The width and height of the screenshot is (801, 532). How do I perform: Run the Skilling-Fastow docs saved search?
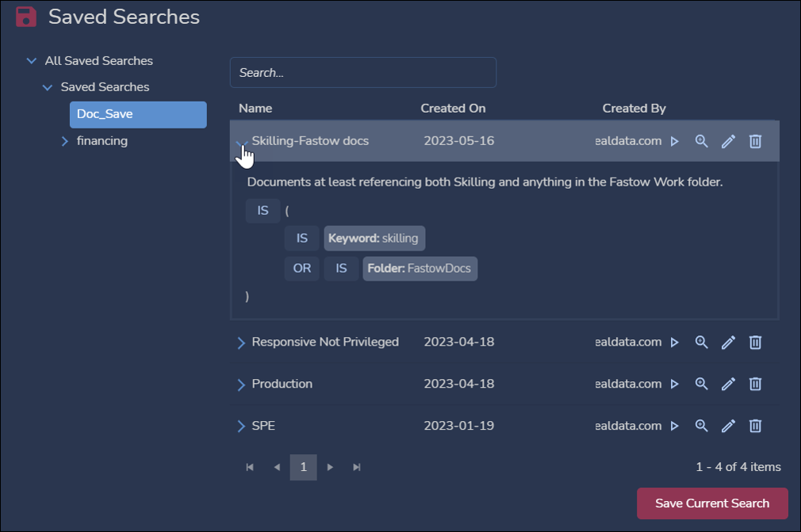675,141
